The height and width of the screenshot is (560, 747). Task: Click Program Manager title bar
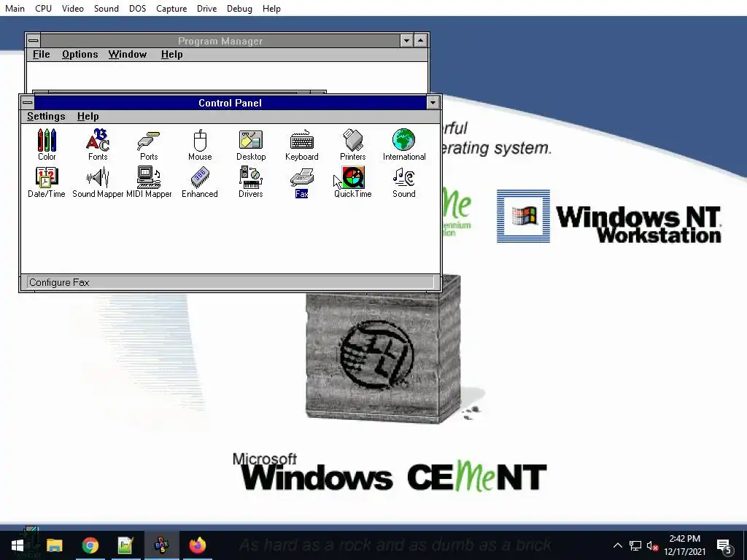tap(220, 41)
